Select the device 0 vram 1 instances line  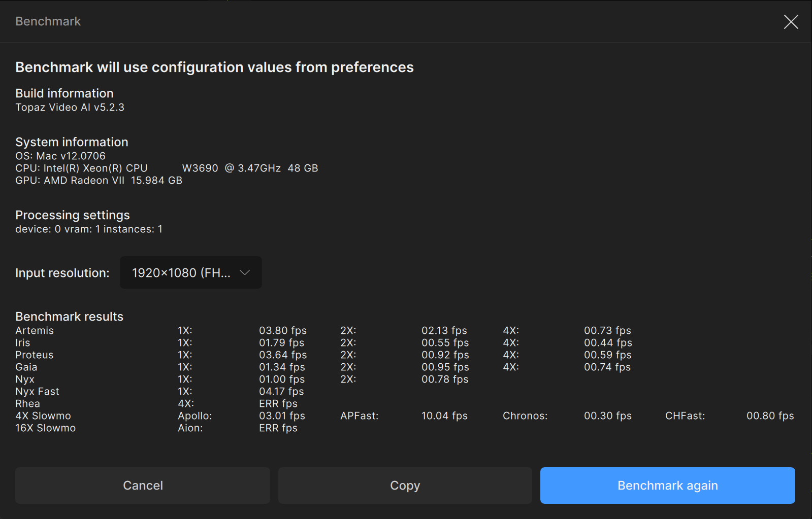pos(89,229)
